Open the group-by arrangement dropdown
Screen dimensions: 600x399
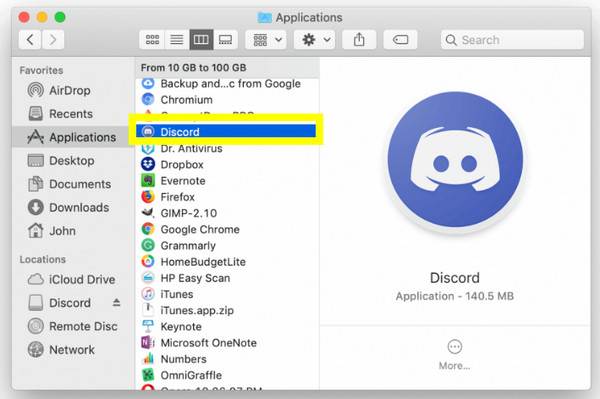[x=266, y=39]
